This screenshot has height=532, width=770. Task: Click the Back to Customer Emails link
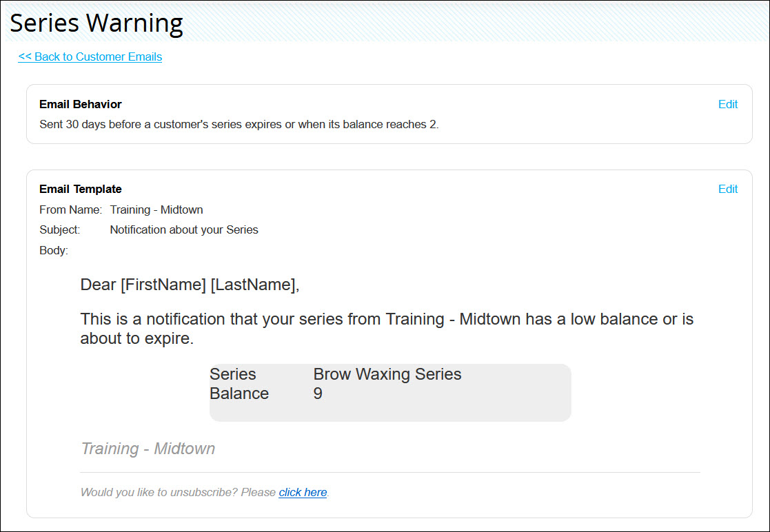tap(90, 57)
